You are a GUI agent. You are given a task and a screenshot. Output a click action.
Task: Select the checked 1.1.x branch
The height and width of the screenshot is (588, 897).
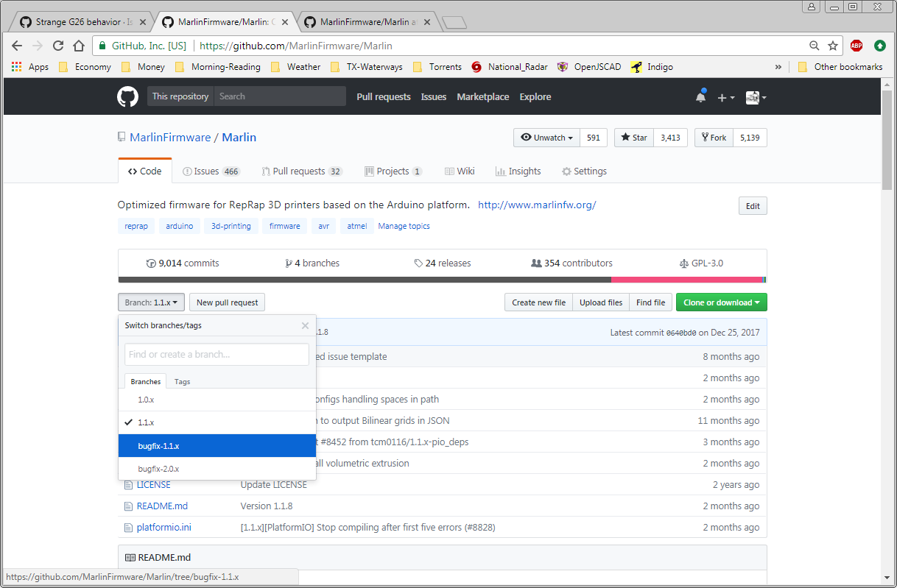tap(217, 422)
